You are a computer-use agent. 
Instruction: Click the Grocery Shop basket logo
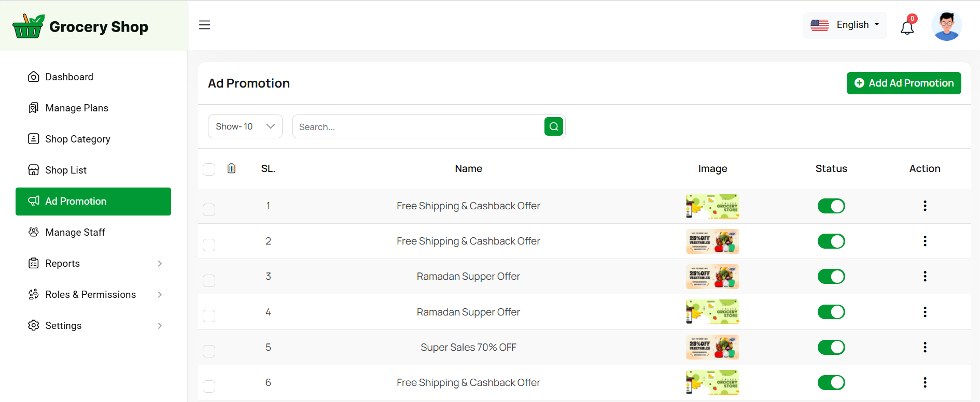(28, 26)
